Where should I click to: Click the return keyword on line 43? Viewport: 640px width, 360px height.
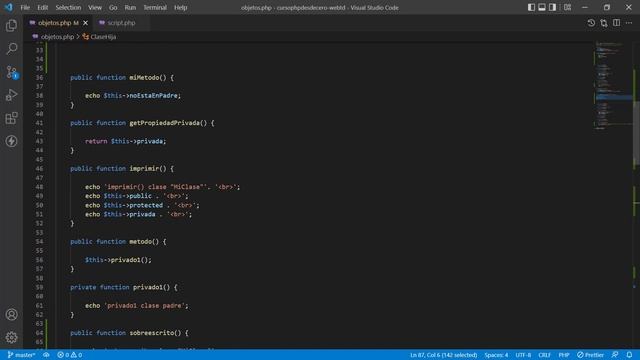pyautogui.click(x=96, y=141)
